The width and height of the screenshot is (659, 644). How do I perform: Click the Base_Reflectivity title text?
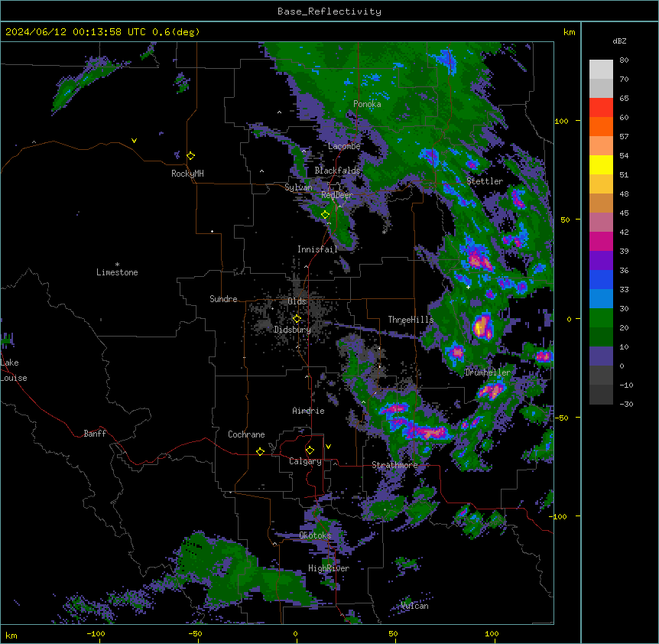329,11
